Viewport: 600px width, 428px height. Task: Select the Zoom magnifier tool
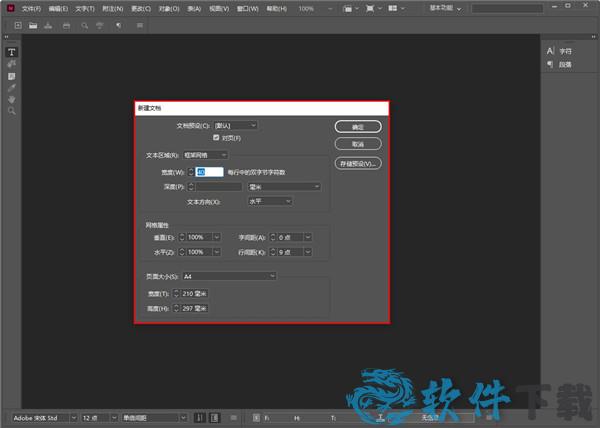pyautogui.click(x=11, y=111)
